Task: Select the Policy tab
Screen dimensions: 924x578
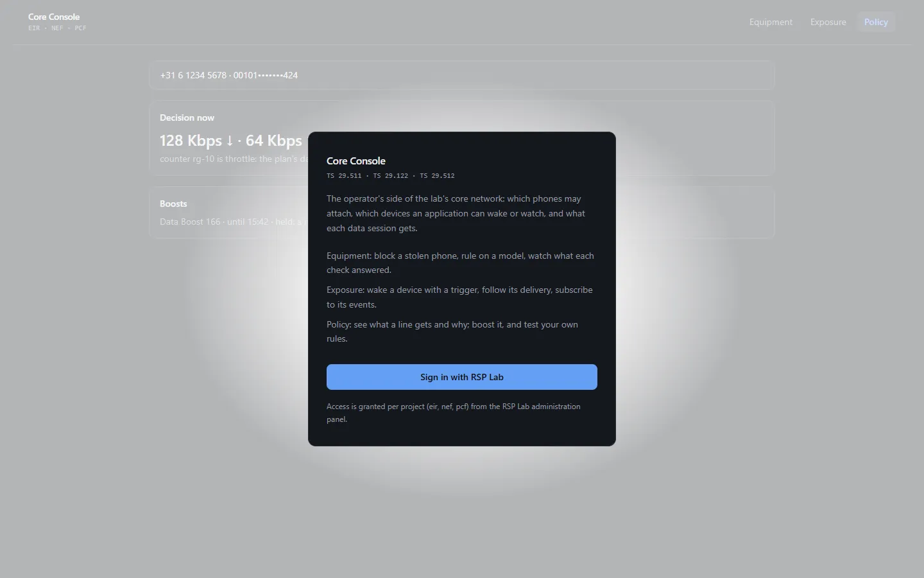Action: click(x=876, y=22)
